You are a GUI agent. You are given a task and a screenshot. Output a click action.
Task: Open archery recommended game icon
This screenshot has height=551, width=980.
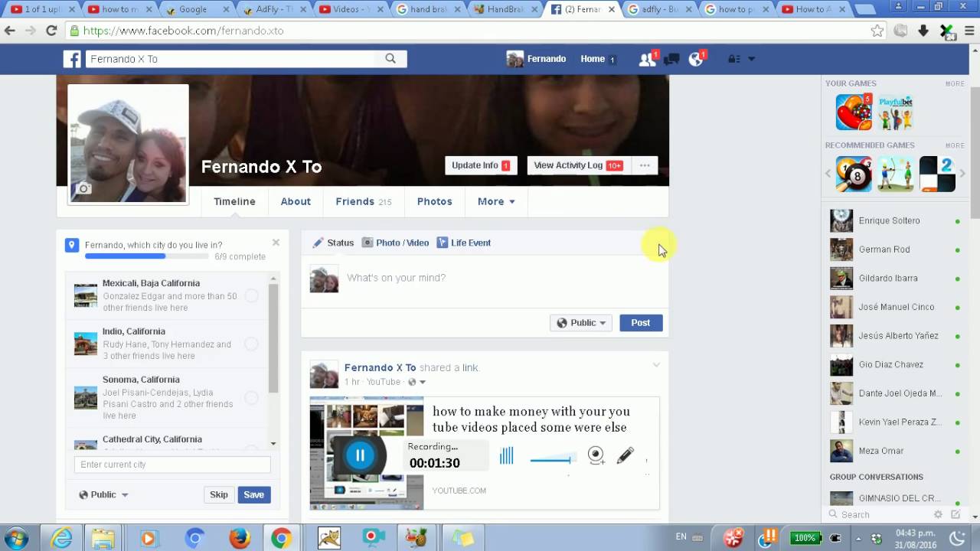[x=895, y=174]
